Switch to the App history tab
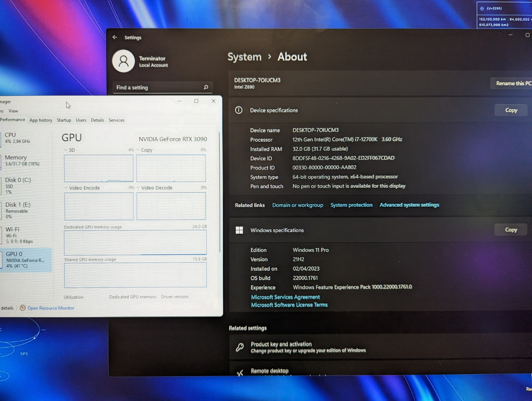The image size is (532, 401). tap(41, 120)
